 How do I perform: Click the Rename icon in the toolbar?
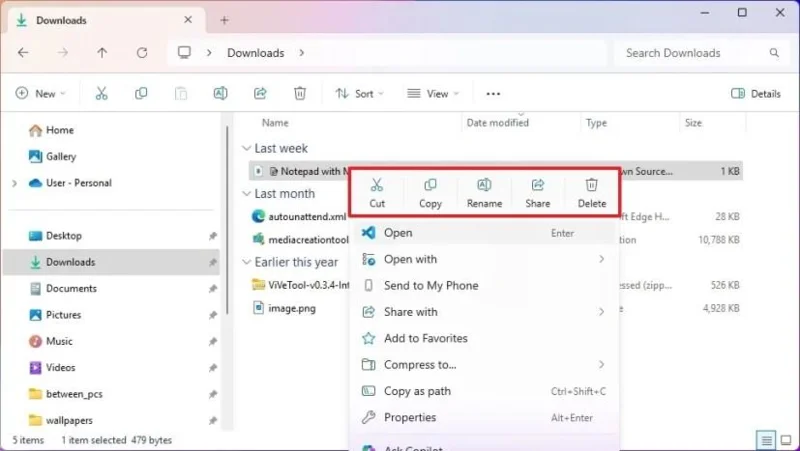tap(220, 93)
